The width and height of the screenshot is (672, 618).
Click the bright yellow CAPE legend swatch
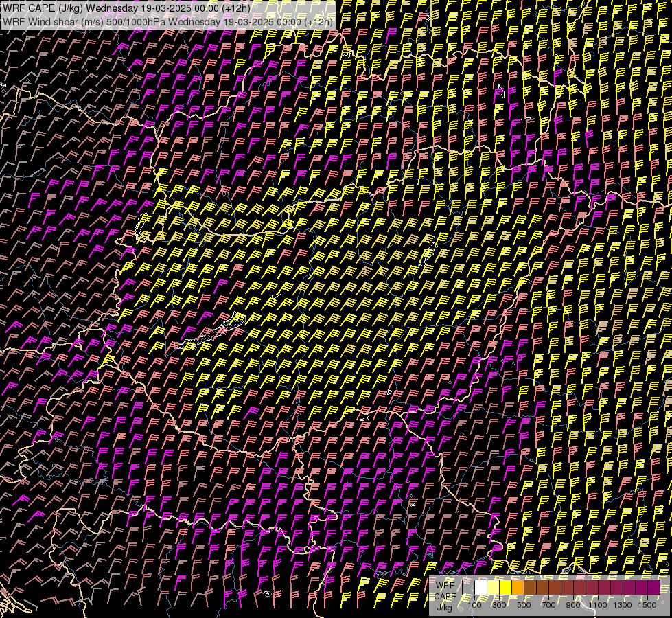(x=506, y=587)
